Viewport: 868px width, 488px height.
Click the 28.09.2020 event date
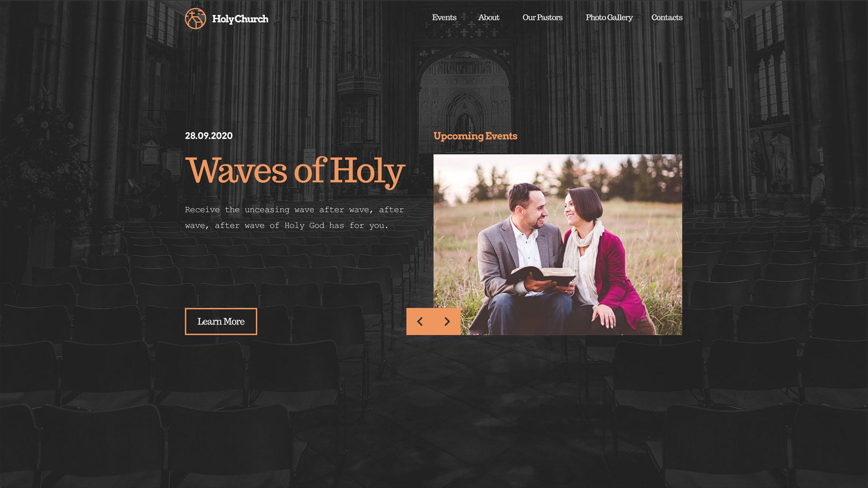click(209, 136)
